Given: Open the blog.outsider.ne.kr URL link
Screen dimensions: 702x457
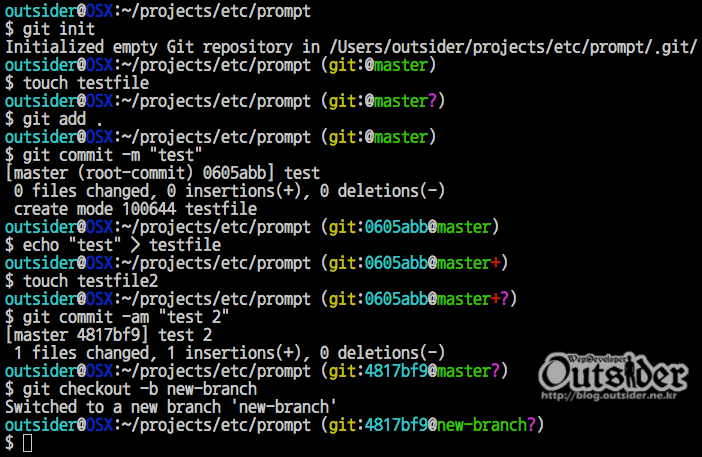Looking at the screenshot, I should pos(609,396).
